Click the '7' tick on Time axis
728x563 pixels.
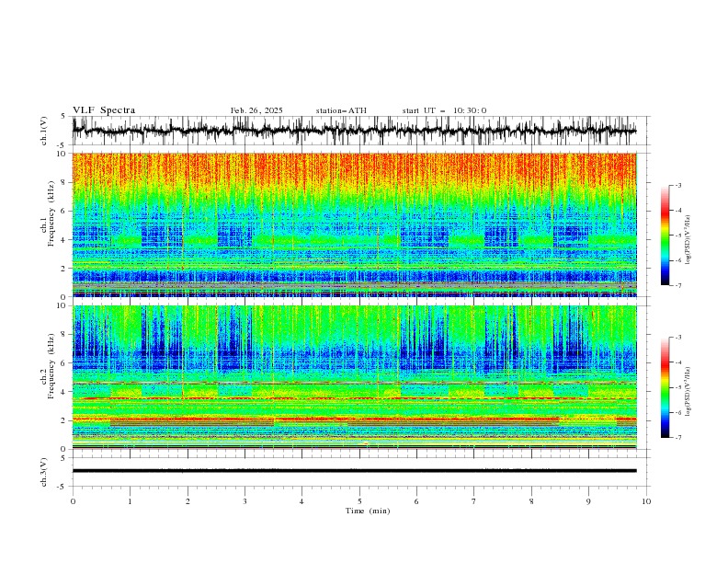(474, 501)
